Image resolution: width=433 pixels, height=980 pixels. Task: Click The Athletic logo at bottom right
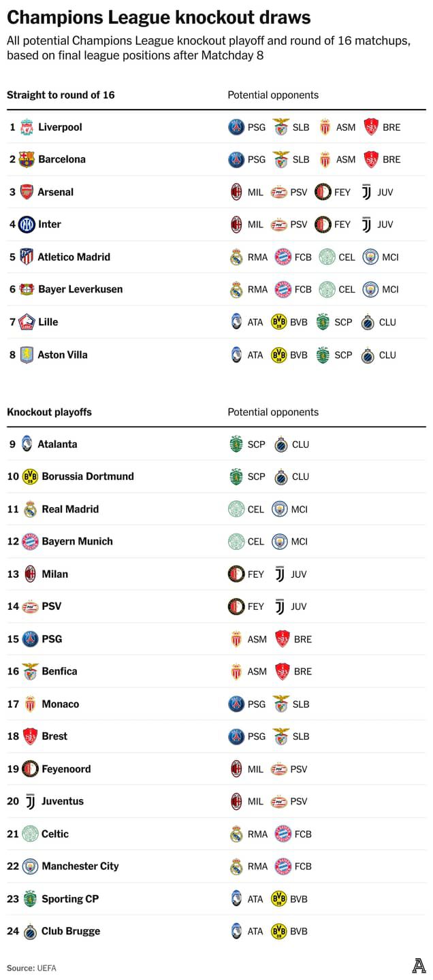coord(419,965)
